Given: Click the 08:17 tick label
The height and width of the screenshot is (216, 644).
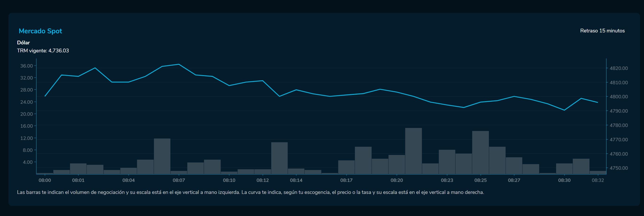Looking at the screenshot, I should [346, 180].
